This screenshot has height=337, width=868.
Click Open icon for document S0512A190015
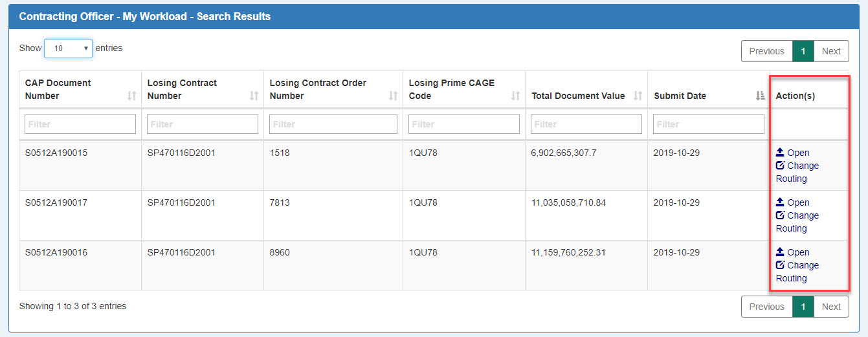click(x=780, y=153)
